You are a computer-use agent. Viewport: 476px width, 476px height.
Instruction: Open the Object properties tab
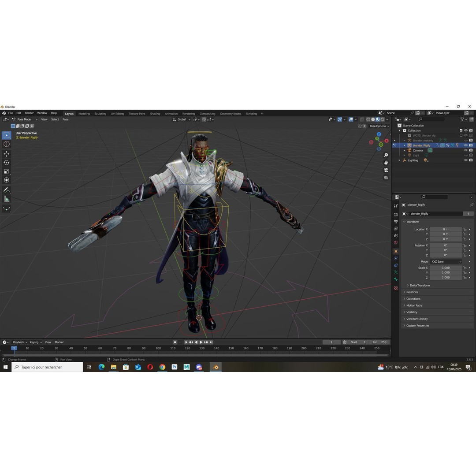[396, 251]
